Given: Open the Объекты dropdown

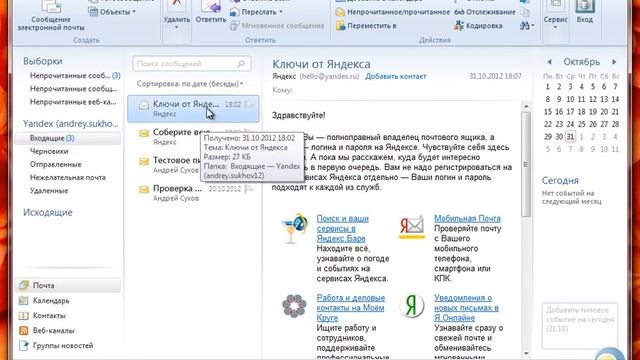Looking at the screenshot, I should coord(112,12).
